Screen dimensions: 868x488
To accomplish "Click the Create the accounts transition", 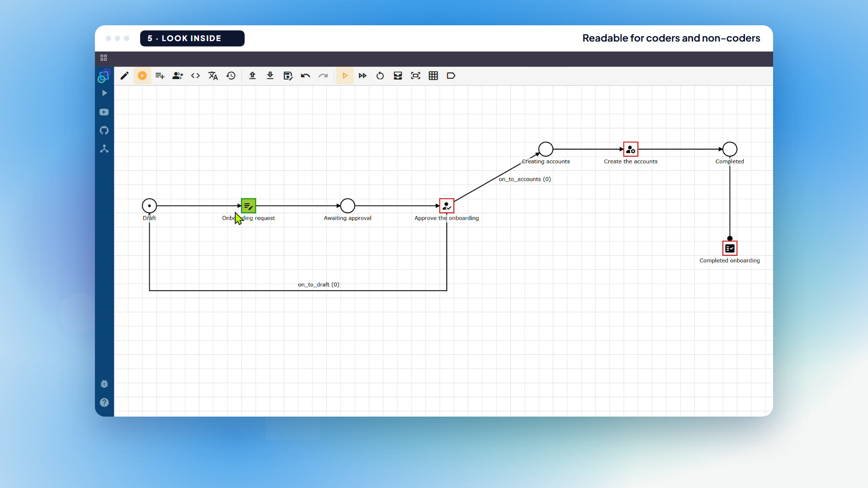I will 630,149.
